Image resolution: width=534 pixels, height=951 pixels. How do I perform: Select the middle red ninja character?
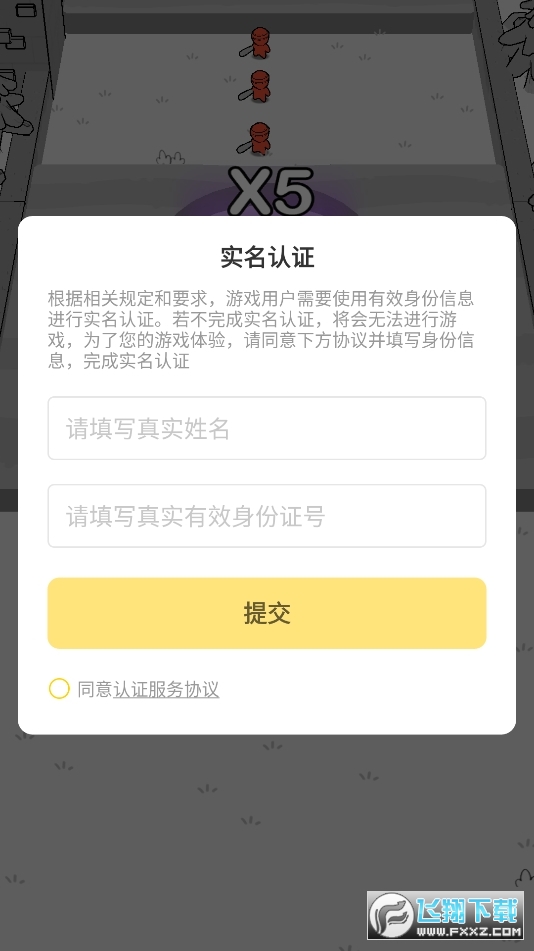[x=259, y=86]
